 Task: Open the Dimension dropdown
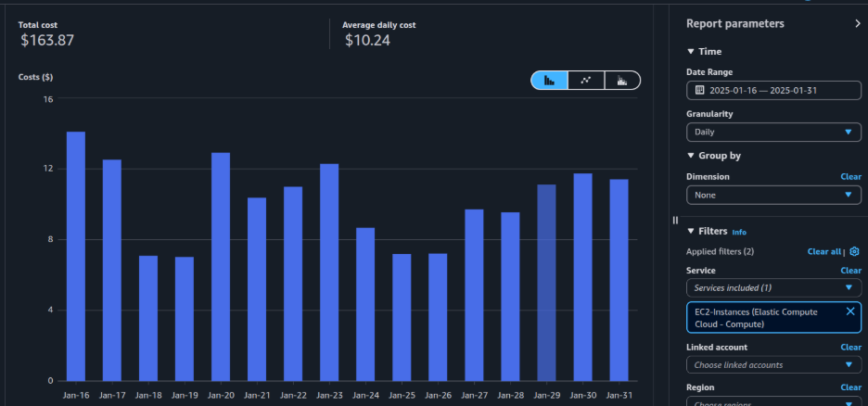click(x=773, y=196)
